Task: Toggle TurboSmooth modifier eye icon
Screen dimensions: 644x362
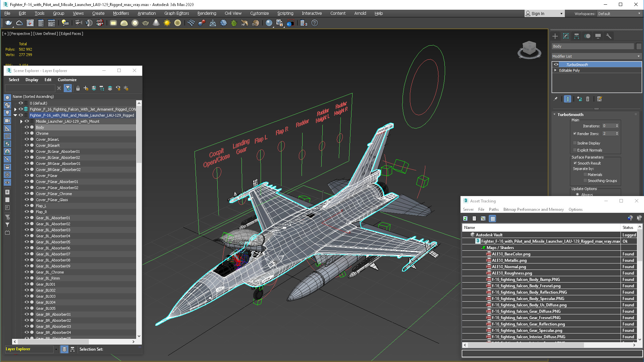Action: 556,65
